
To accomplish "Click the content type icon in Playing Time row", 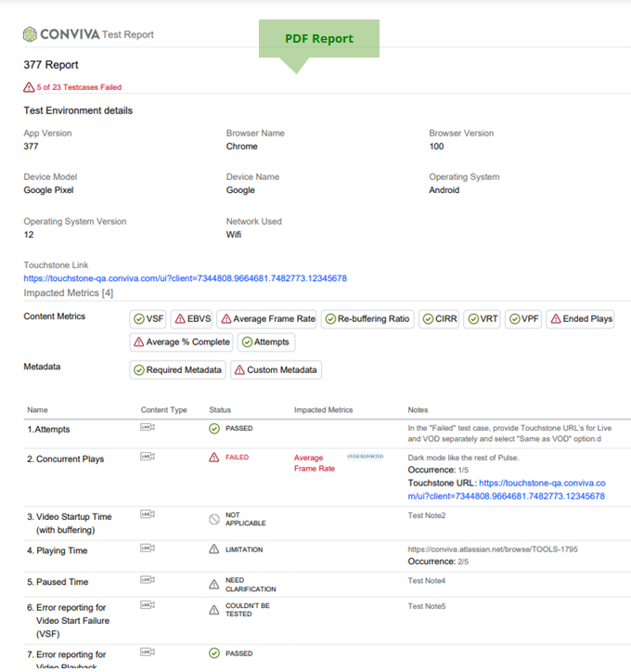I will pyautogui.click(x=147, y=549).
